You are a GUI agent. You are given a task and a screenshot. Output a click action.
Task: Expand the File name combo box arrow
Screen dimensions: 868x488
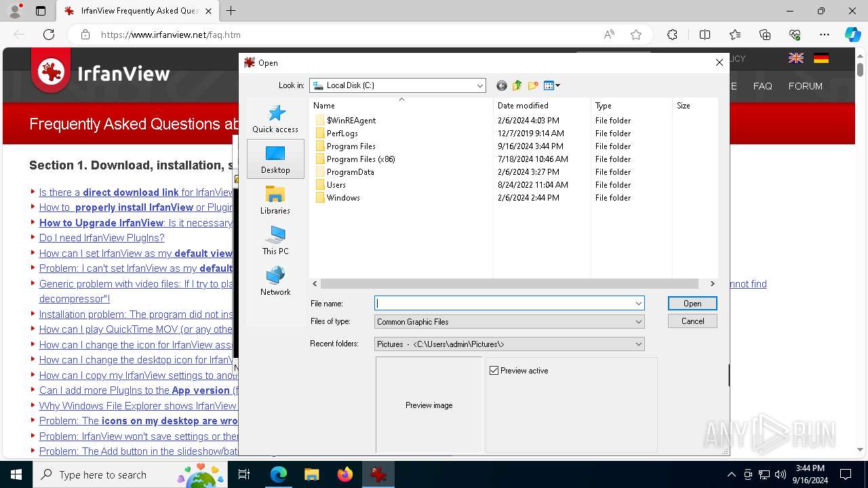(638, 304)
